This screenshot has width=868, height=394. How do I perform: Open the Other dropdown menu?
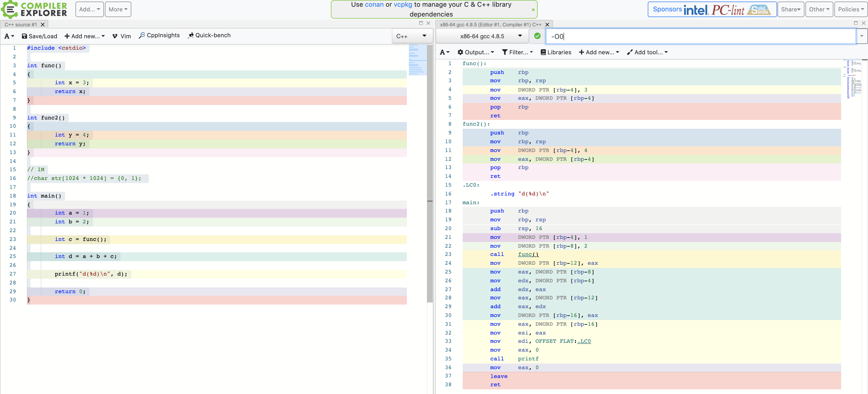tap(819, 10)
